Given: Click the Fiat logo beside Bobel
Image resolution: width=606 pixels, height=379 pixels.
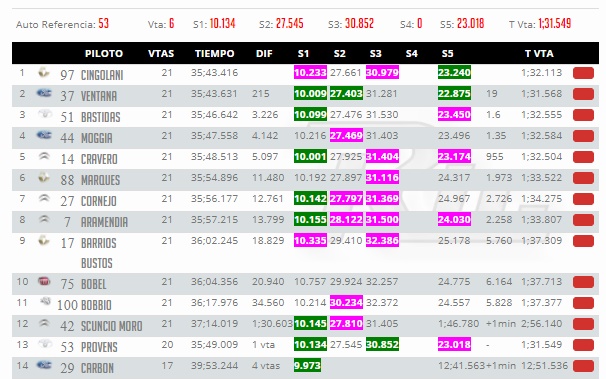Looking at the screenshot, I should [44, 281].
